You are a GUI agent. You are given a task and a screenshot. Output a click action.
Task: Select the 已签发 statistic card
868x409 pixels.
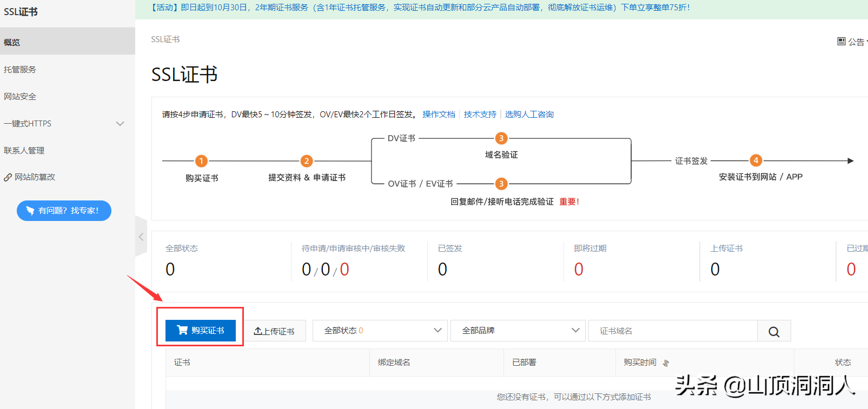(495, 260)
